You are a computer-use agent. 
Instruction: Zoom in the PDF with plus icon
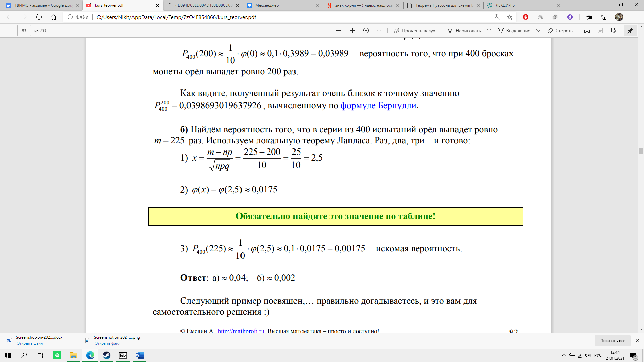352,31
